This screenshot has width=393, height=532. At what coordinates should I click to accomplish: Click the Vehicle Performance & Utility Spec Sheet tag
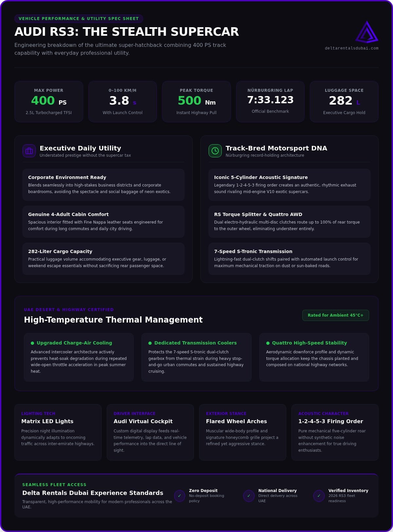[79, 19]
